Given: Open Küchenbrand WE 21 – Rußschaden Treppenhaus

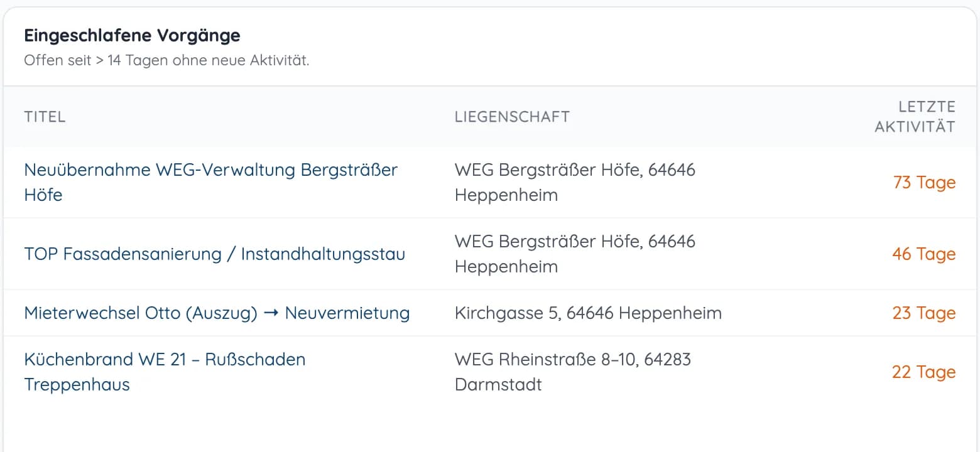Looking at the screenshot, I should (165, 372).
